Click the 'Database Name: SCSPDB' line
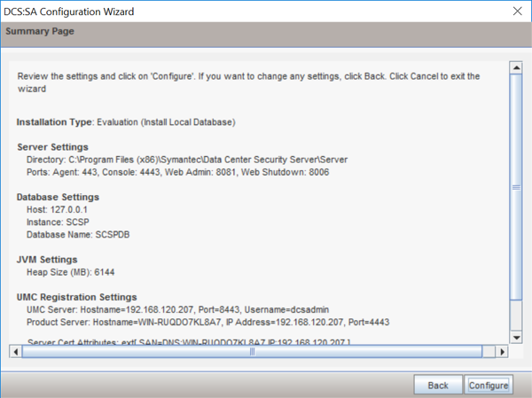This screenshot has height=398, width=532. click(x=78, y=235)
